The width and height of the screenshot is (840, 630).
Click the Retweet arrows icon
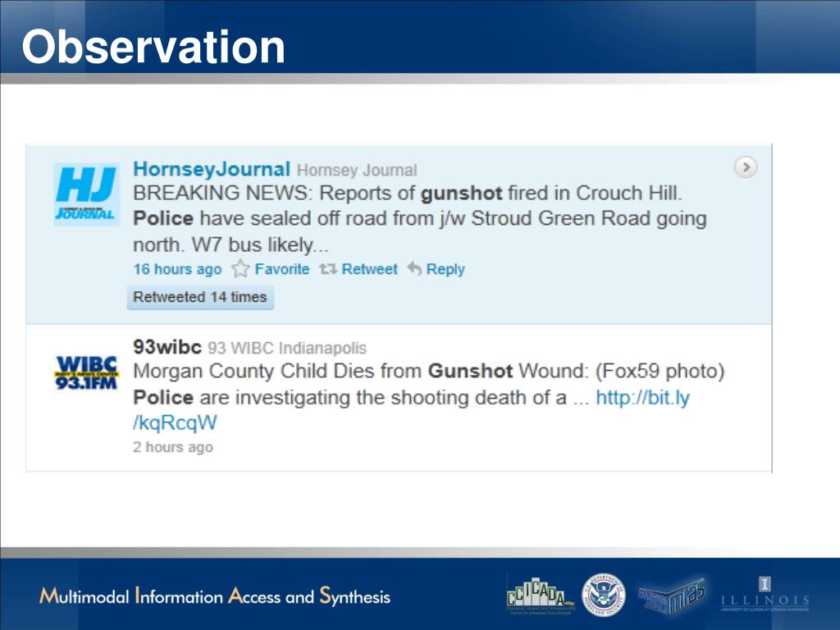tap(328, 269)
